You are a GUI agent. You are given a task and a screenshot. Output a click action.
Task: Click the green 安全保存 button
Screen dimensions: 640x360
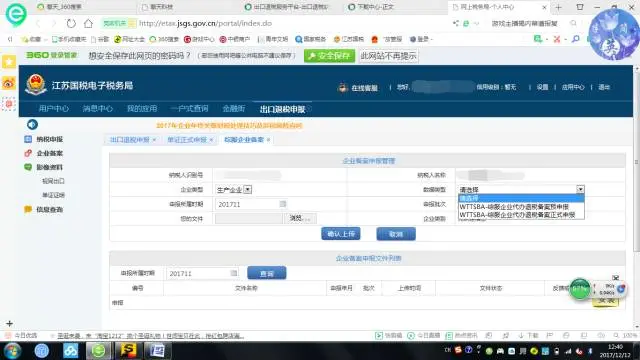click(x=329, y=56)
